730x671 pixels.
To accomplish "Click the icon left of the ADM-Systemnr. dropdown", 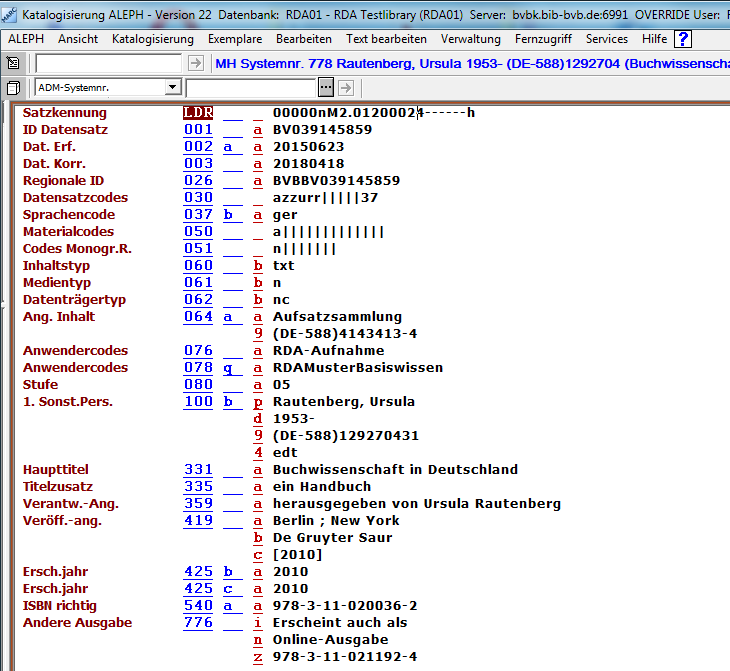I will pos(13,87).
